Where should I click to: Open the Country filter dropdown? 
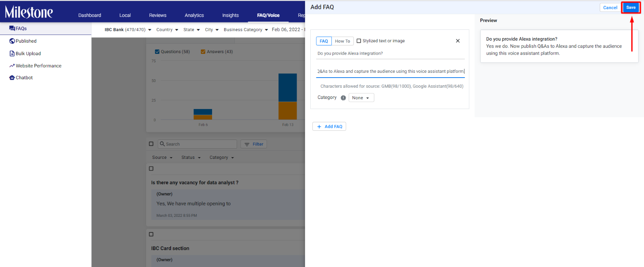click(x=167, y=30)
